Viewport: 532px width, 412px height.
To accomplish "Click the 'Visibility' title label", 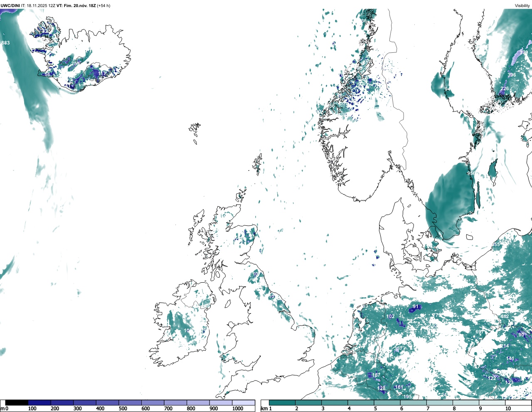I will (x=522, y=6).
